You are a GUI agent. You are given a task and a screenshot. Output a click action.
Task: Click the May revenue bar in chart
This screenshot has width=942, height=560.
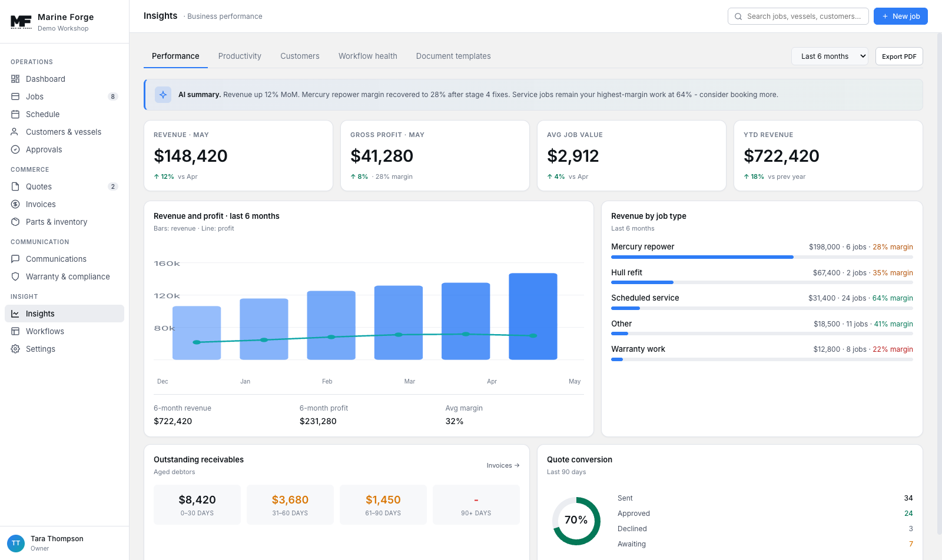point(533,316)
